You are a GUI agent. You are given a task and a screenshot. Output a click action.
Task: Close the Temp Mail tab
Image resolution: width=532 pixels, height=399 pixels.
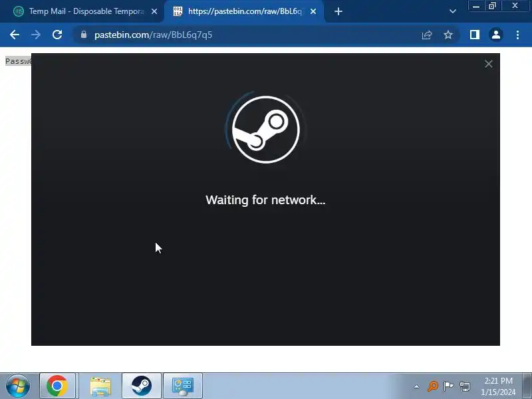(154, 11)
